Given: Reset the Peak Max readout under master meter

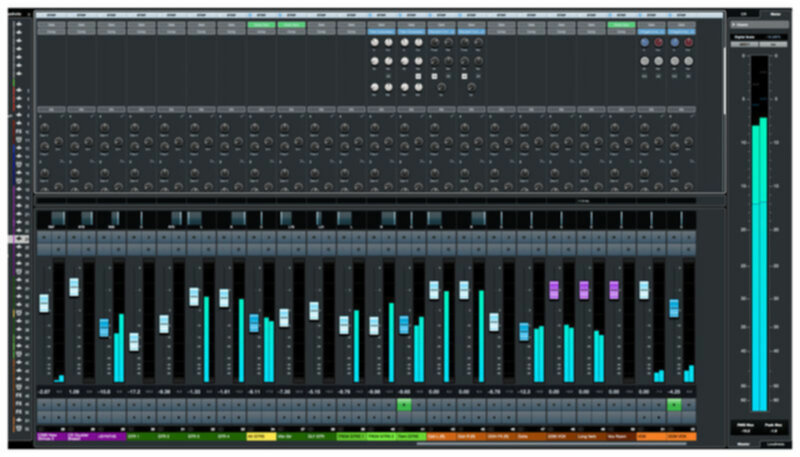Looking at the screenshot, I should pyautogui.click(x=775, y=430).
